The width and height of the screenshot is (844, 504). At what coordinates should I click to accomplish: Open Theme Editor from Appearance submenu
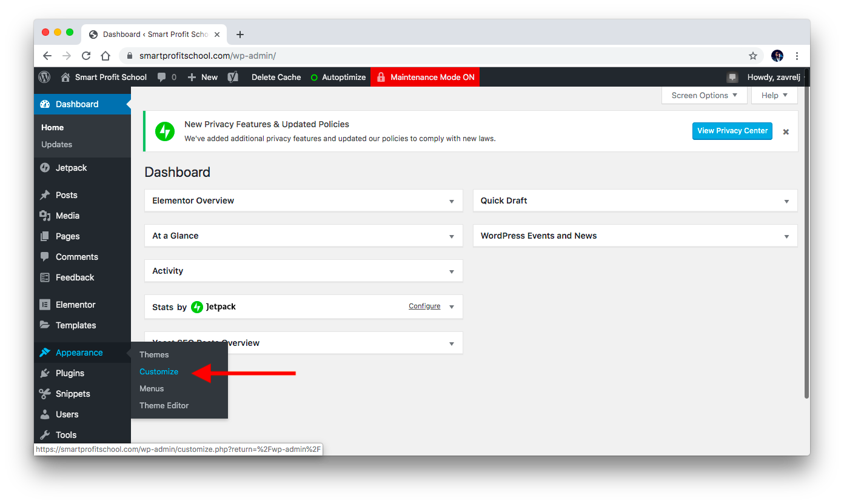coord(164,405)
